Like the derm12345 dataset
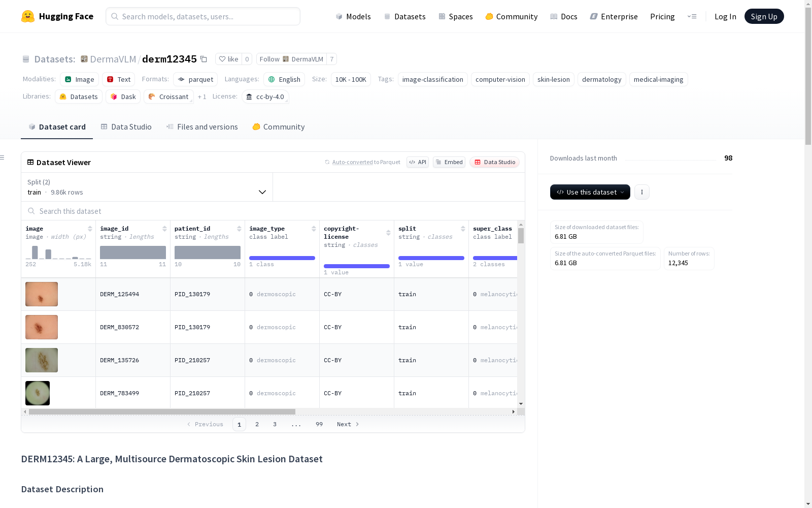The height and width of the screenshot is (508, 812). pyautogui.click(x=228, y=59)
